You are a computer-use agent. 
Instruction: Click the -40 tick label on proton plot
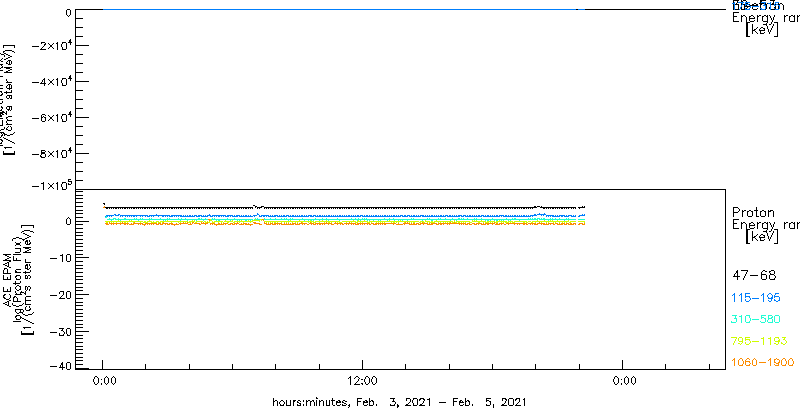click(61, 366)
